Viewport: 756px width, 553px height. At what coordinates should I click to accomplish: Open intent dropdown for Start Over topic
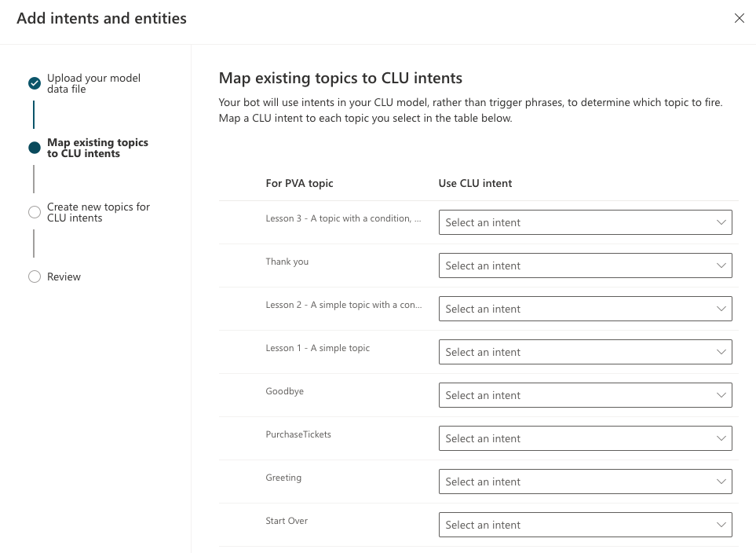[x=585, y=525]
